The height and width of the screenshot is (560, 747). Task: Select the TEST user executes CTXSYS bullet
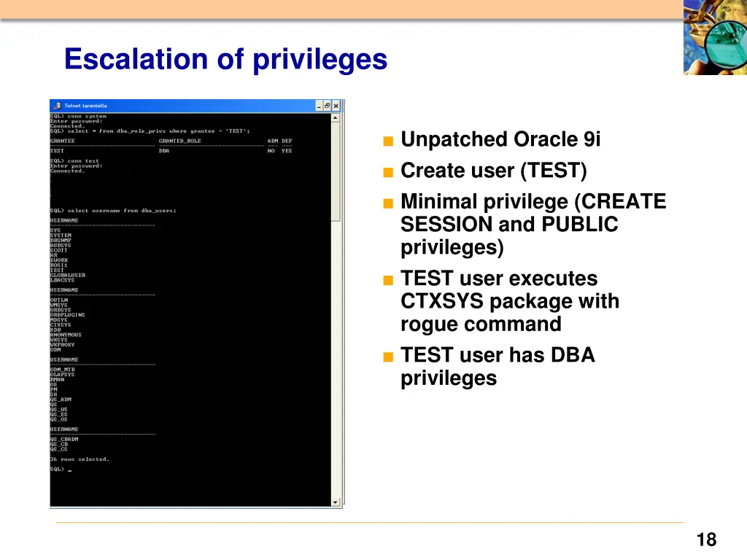510,301
